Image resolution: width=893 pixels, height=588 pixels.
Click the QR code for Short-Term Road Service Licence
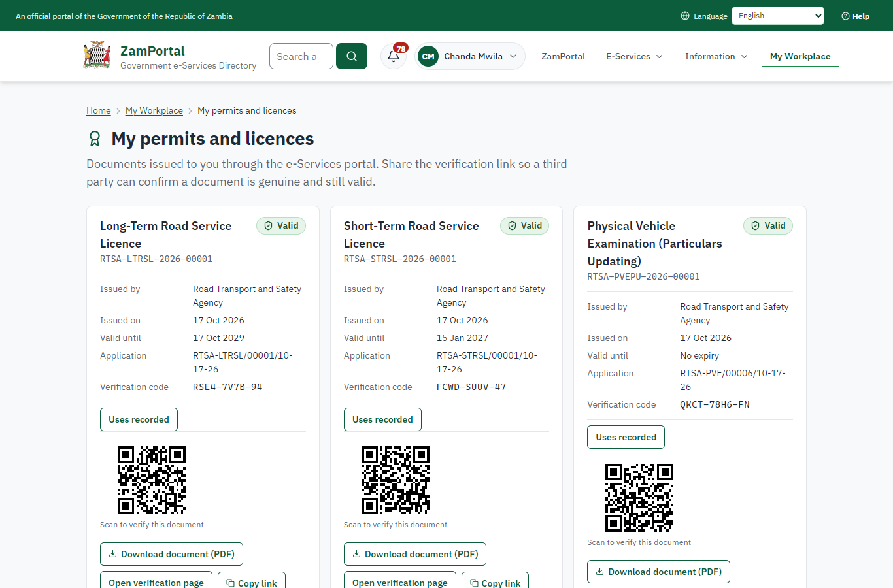click(x=396, y=480)
